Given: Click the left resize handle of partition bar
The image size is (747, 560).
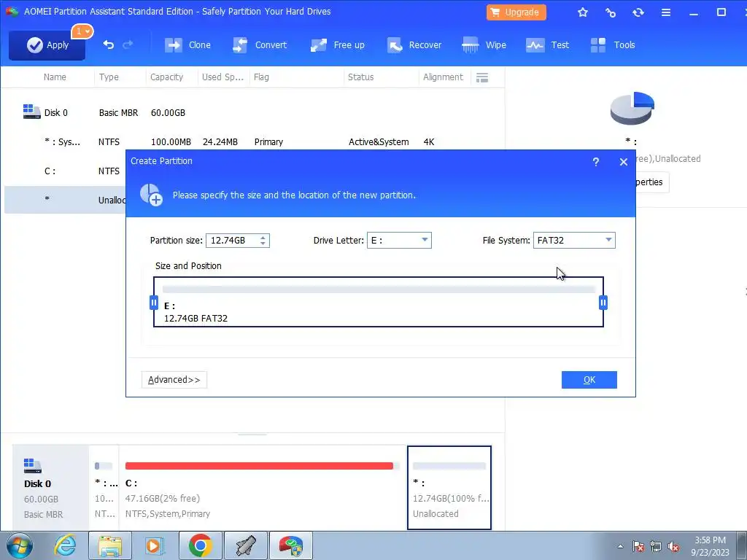Looking at the screenshot, I should click(153, 303).
